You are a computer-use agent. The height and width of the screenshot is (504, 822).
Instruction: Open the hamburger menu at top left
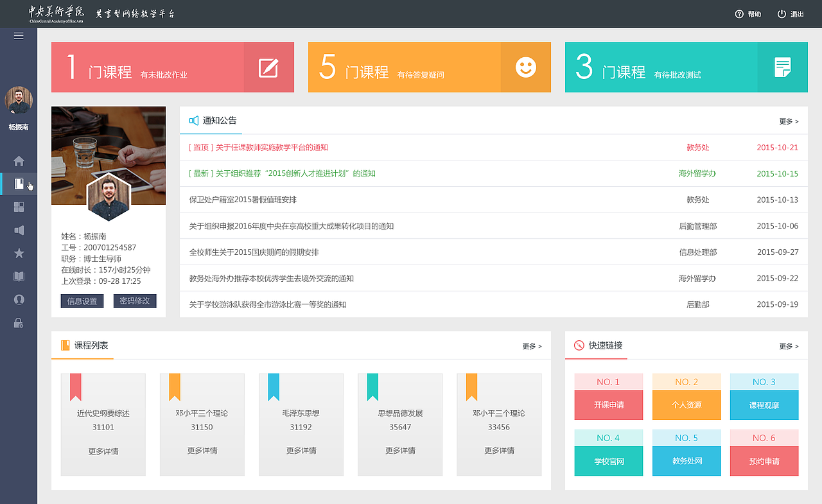19,36
